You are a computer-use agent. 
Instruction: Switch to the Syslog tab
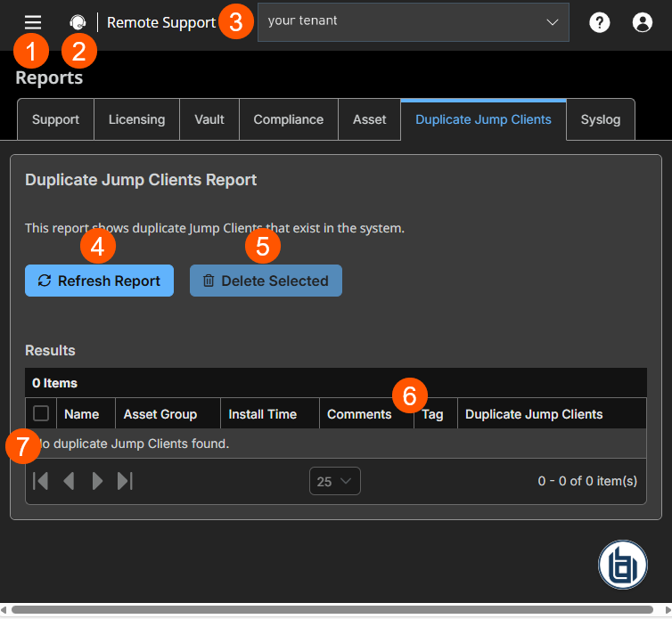point(601,119)
